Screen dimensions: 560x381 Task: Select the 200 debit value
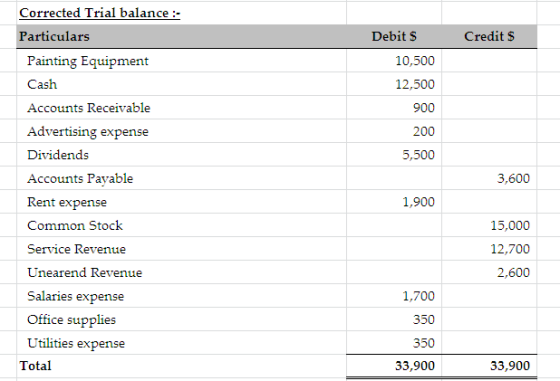(424, 131)
